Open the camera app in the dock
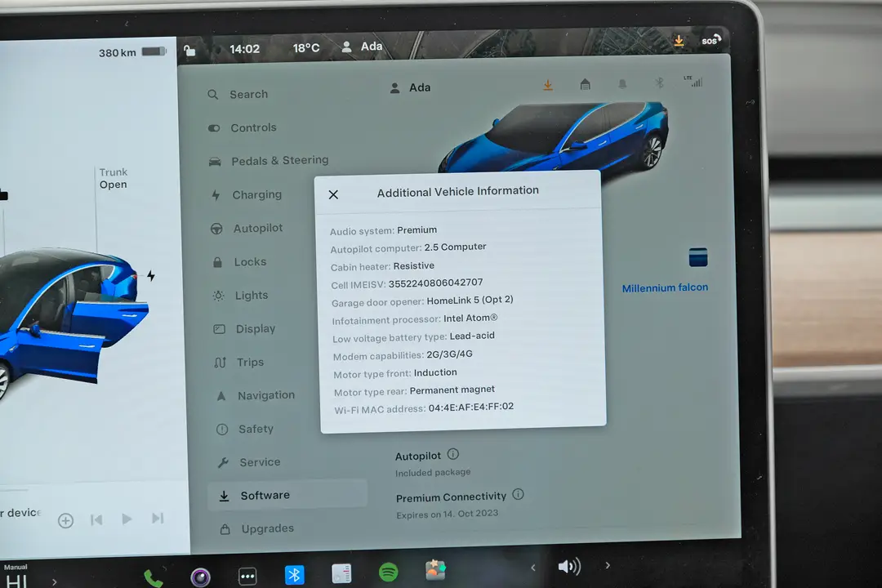Viewport: 882px width, 588px height. [200, 577]
